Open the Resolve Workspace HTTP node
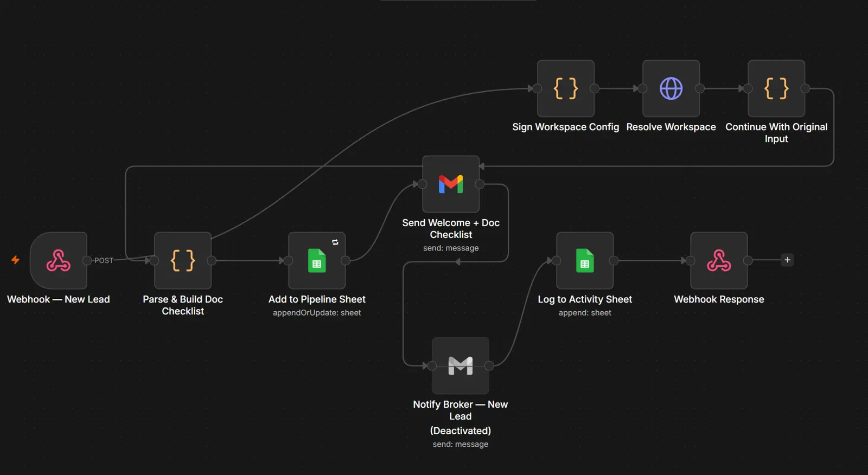 coord(671,88)
